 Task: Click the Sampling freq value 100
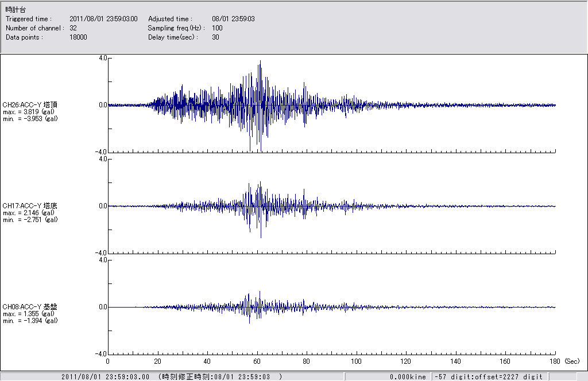tap(217, 28)
